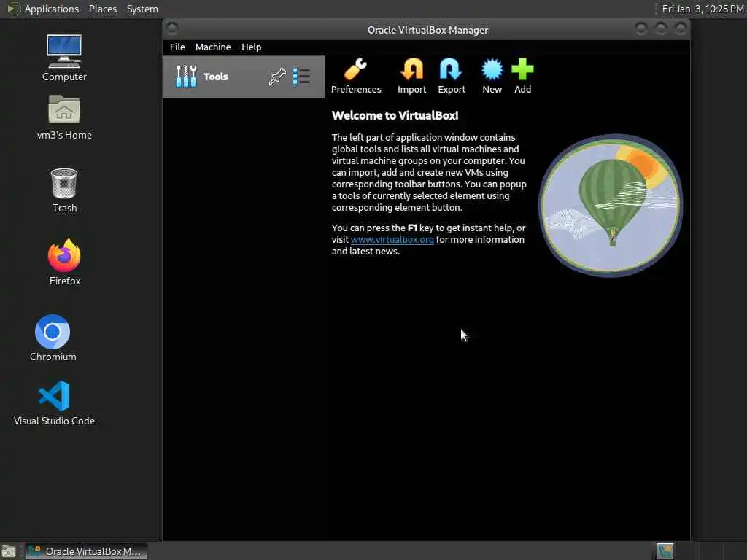The image size is (747, 560).
Task: Open the Help menu
Action: [x=251, y=47]
